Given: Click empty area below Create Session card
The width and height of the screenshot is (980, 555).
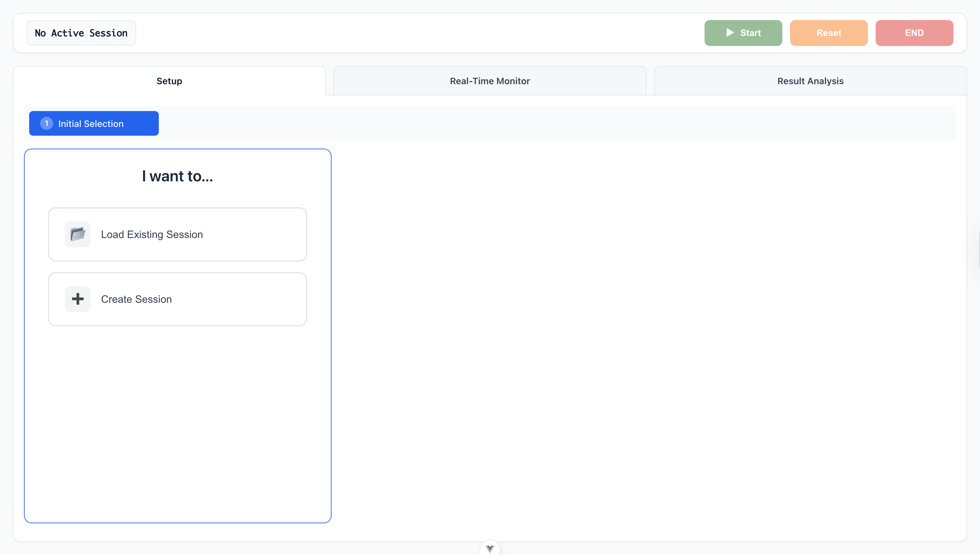Looking at the screenshot, I should coord(177,419).
